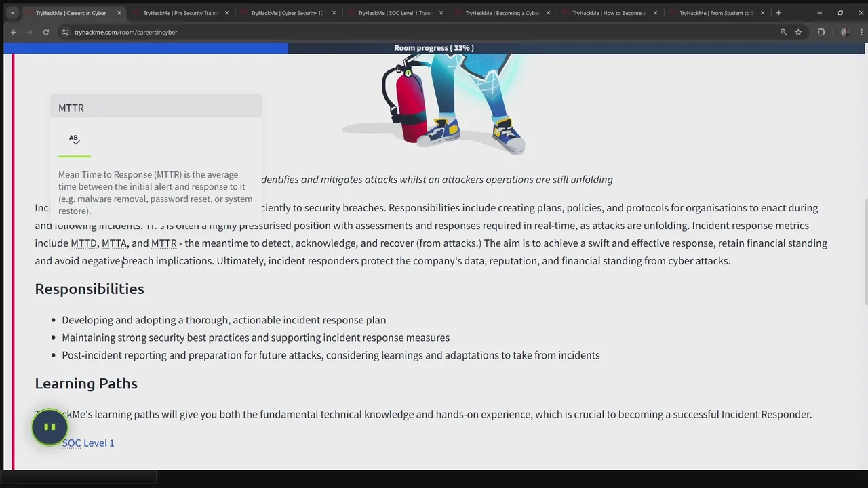Open the zoom magnifier in address bar
Viewport: 868px width, 488px height.
point(783,32)
